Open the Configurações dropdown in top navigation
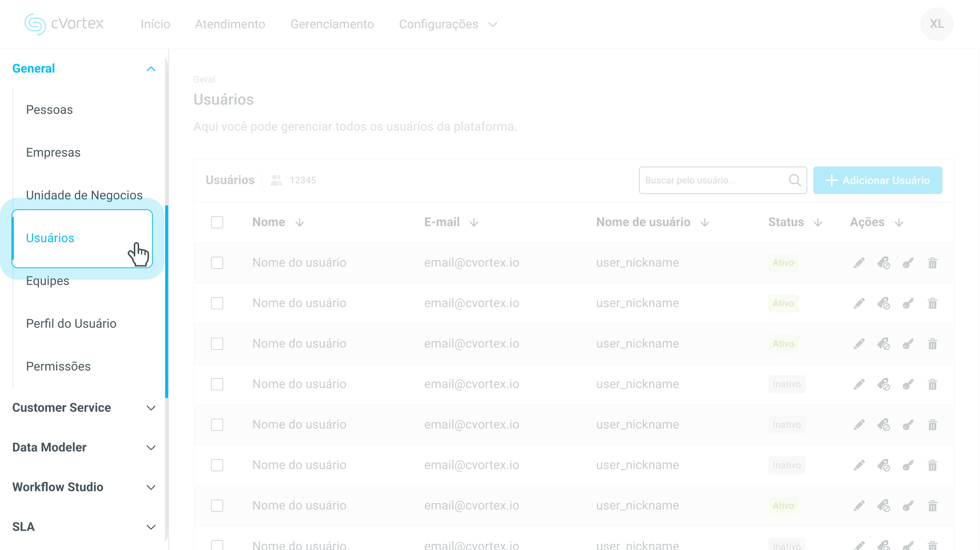 [x=448, y=24]
